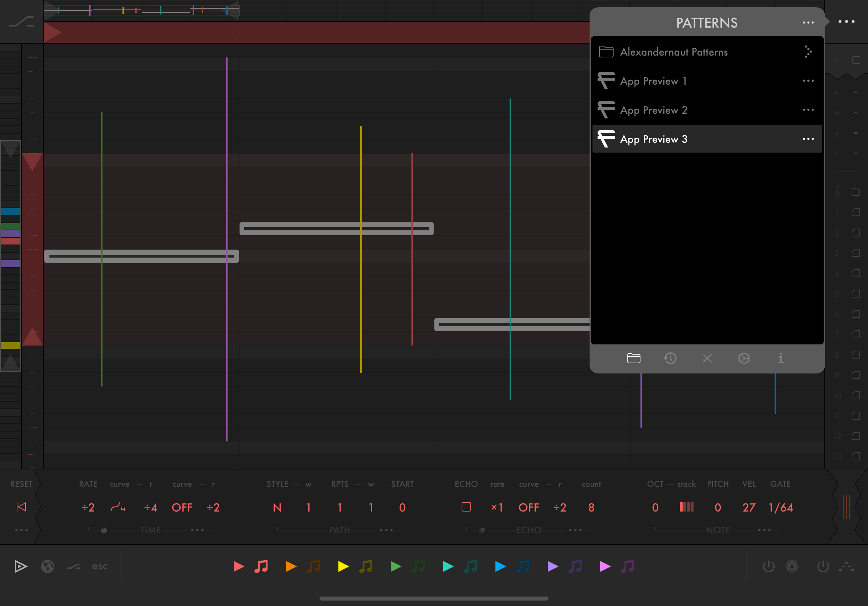Click the flower-shaped settings icon at bottom right
Image resolution: width=868 pixels, height=606 pixels.
792,566
